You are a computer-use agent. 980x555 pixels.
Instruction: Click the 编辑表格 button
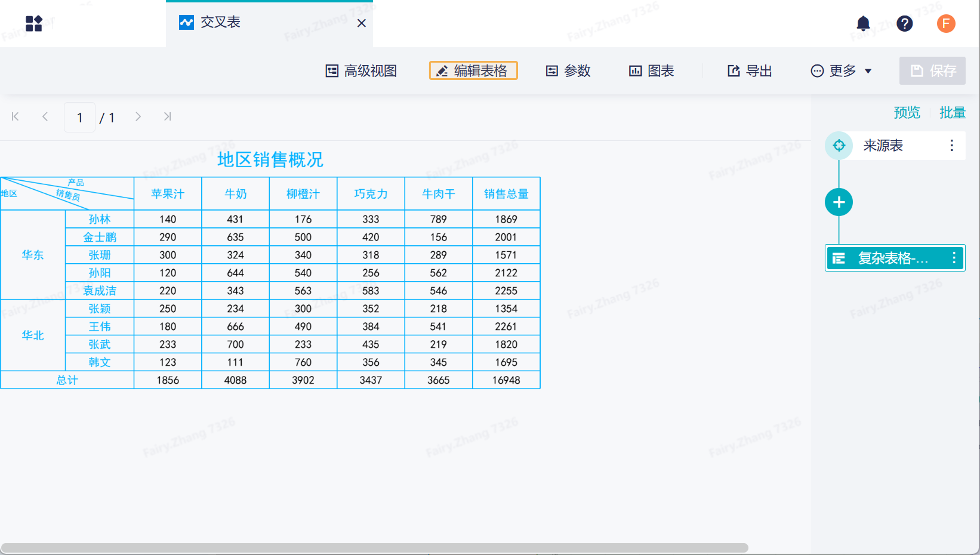pyautogui.click(x=473, y=70)
